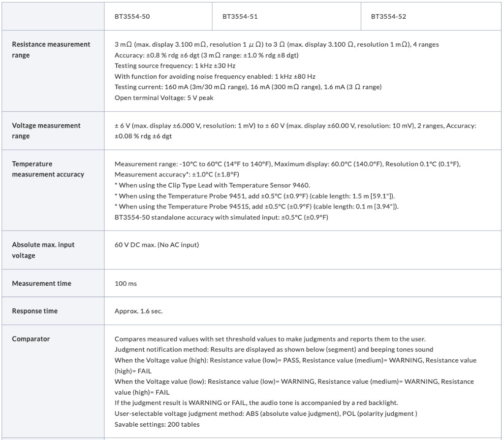Click the Temperature measurement accuracy row label

point(48,169)
